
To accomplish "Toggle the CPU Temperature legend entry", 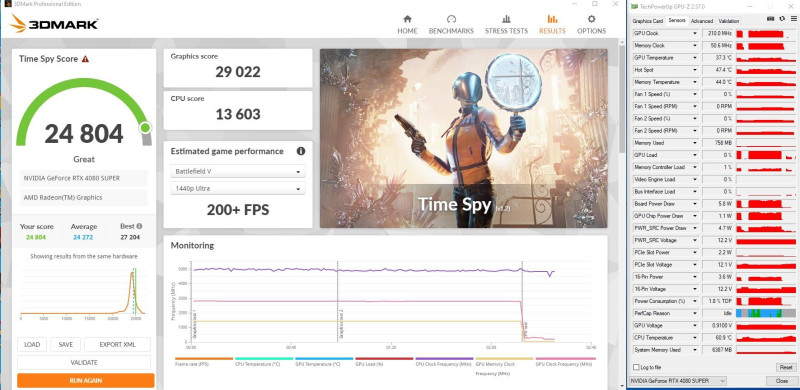I will [264, 361].
